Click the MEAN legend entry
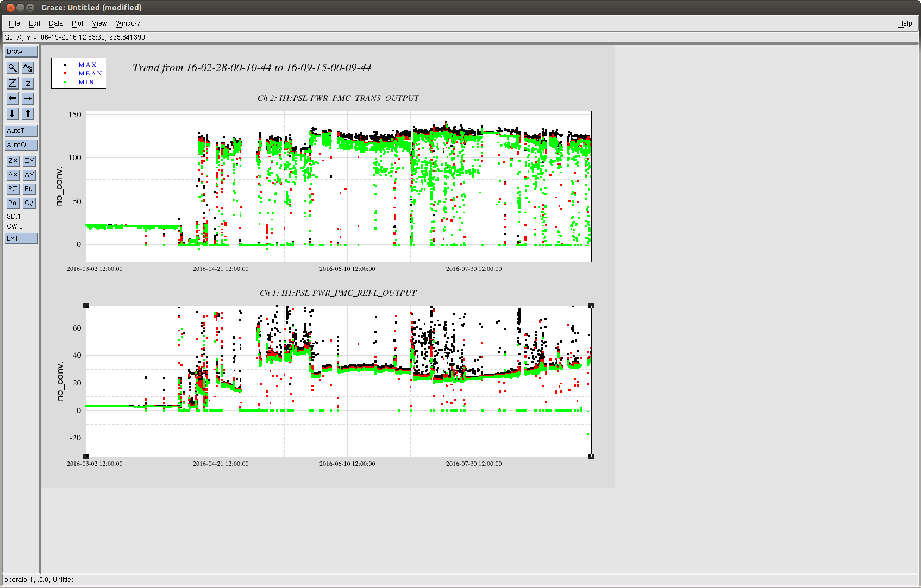 pyautogui.click(x=90, y=73)
